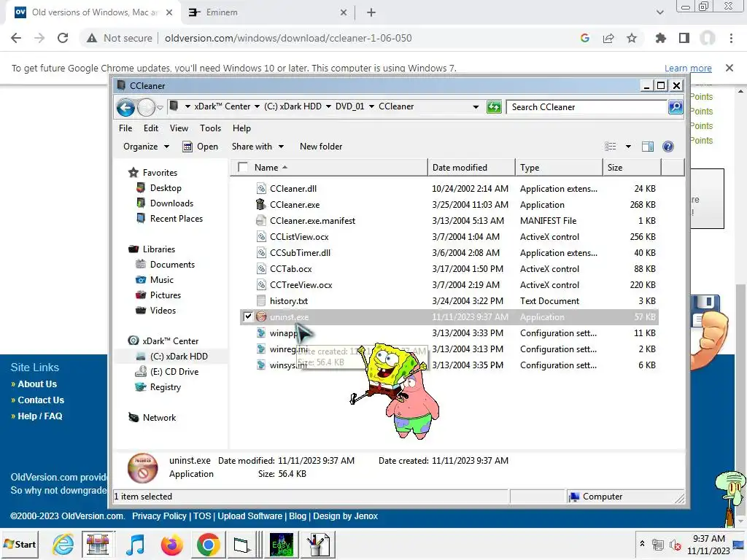Select CCTreeView.ocx file name
Image resolution: width=747 pixels, height=560 pixels.
(301, 285)
